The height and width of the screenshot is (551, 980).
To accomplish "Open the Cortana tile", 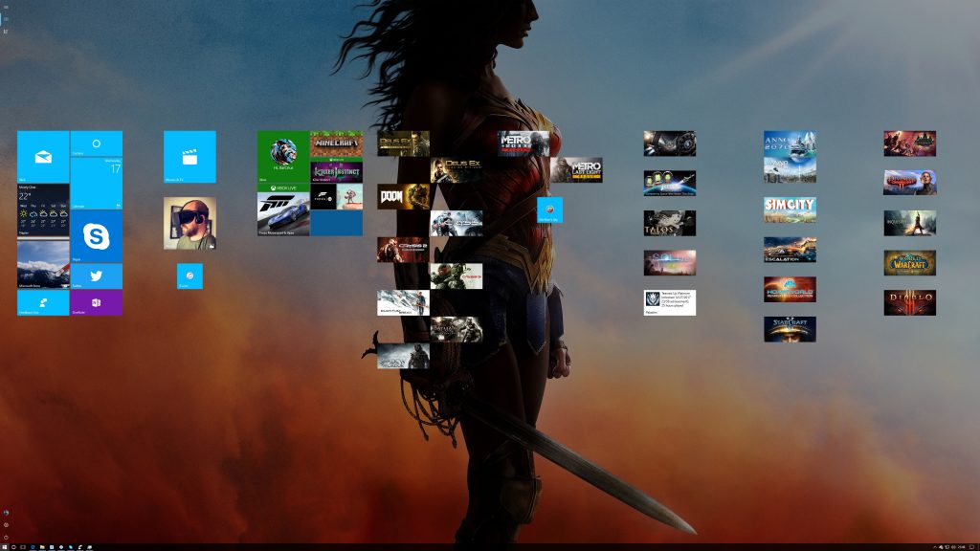I will [x=97, y=143].
